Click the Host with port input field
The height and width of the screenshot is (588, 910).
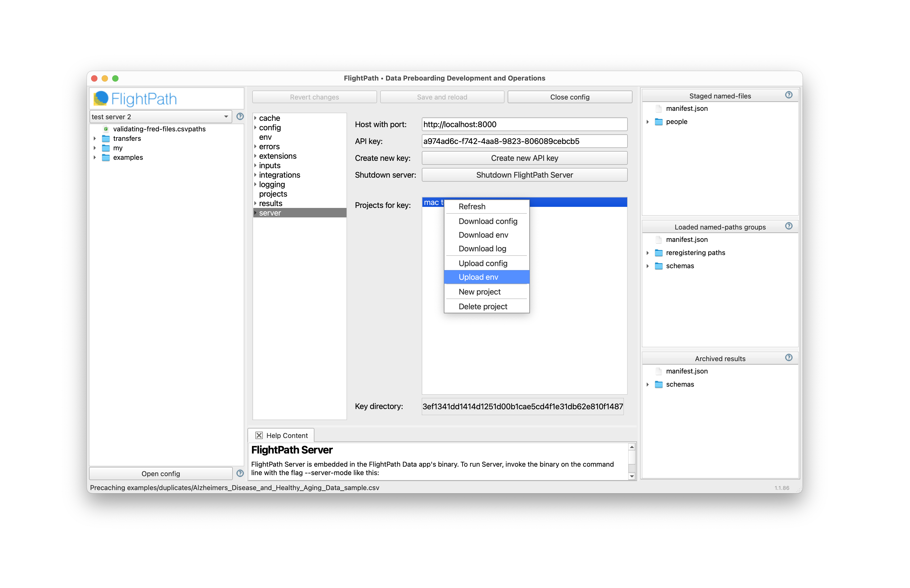pyautogui.click(x=524, y=124)
